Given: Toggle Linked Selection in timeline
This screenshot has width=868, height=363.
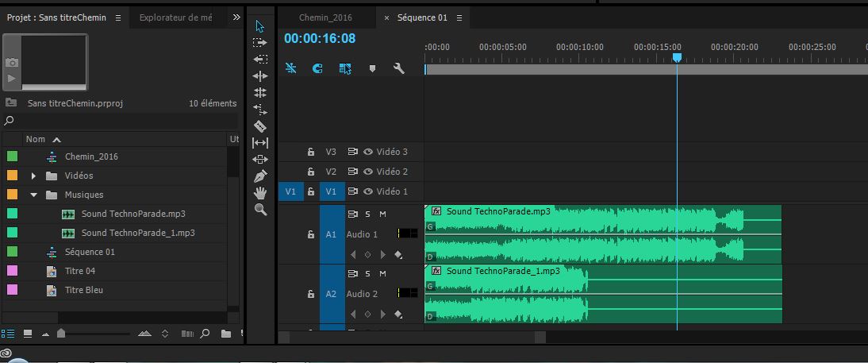Looking at the screenshot, I should coord(345,68).
